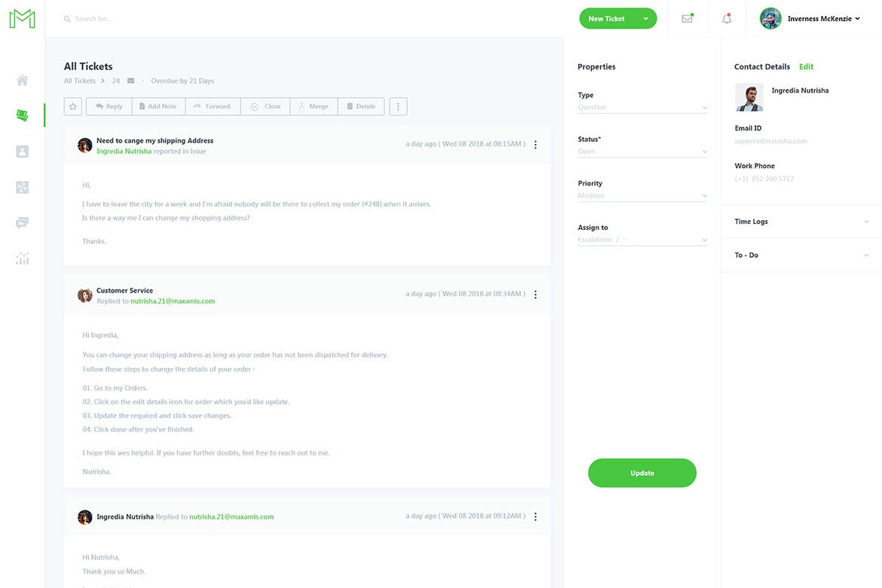
Task: Open the reports chart sidebar icon
Action: point(22,259)
